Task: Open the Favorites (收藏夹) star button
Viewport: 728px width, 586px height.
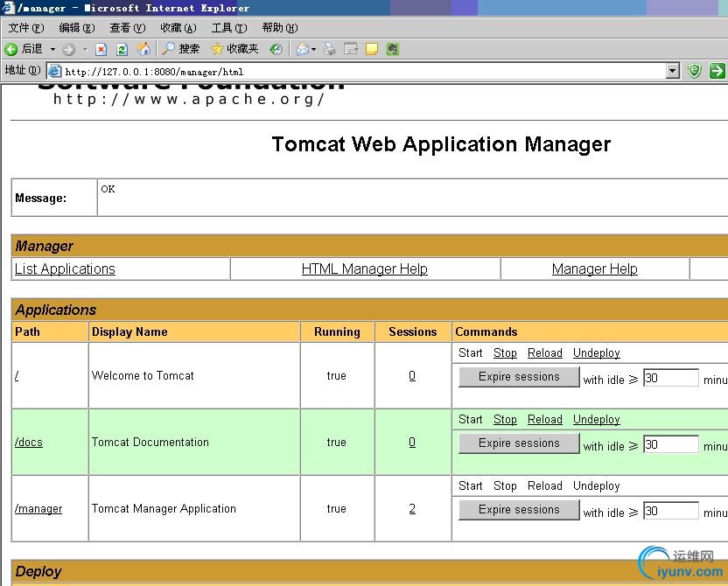Action: pyautogui.click(x=234, y=49)
